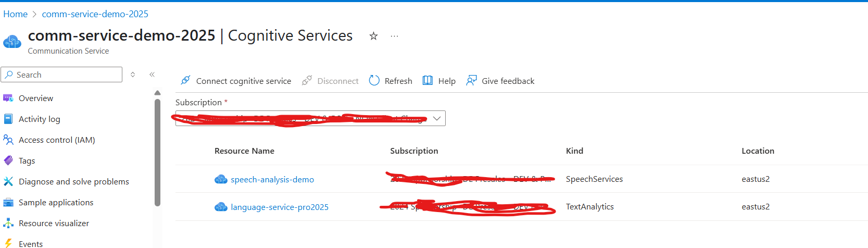This screenshot has height=248, width=868.
Task: Click the Disconnect unplug icon
Action: 307,80
